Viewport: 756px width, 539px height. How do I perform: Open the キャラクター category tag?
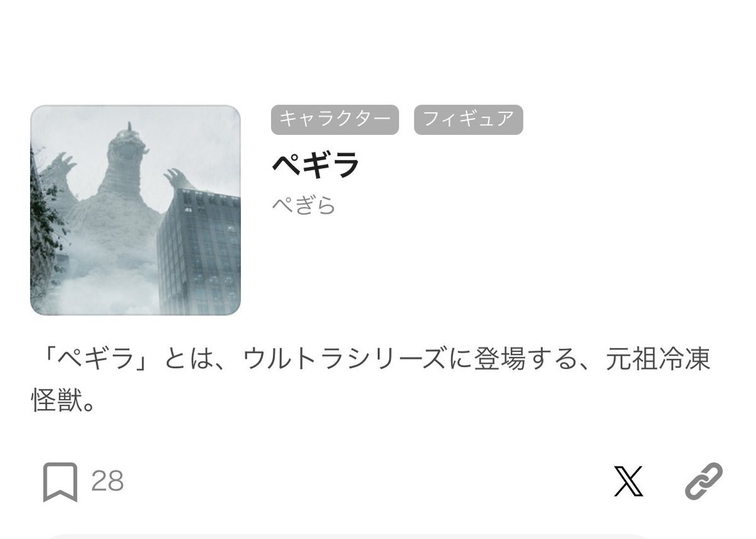pyautogui.click(x=335, y=120)
